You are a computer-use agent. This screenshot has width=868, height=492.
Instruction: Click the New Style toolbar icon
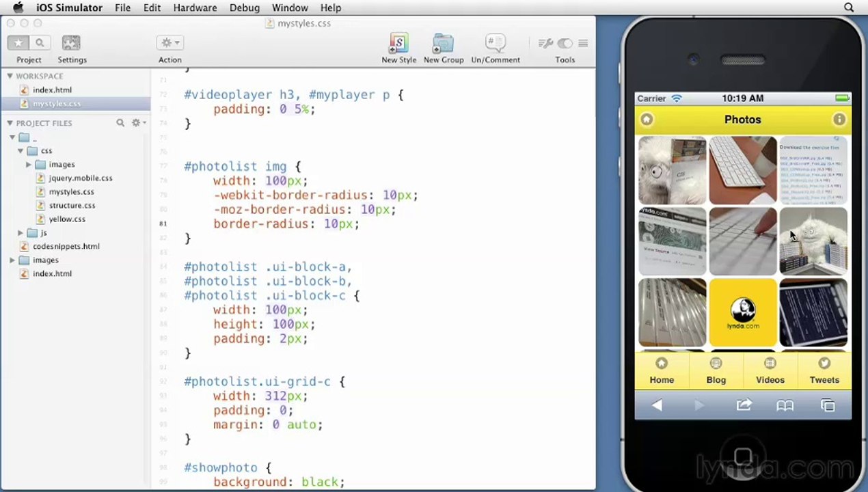398,43
